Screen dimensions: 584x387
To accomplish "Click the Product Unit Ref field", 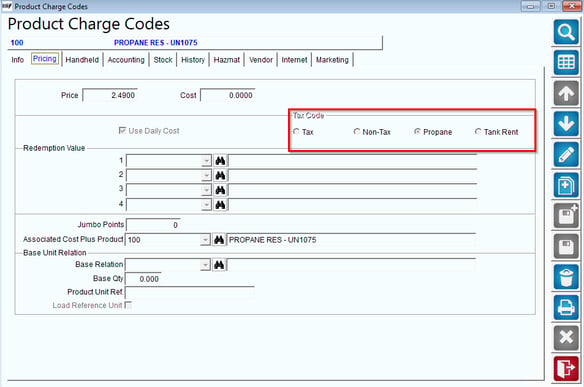I will coord(190,292).
